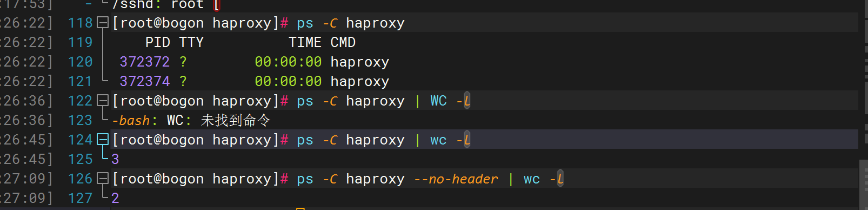Click the '[root@bogon haproxy]' prompt on line 126
This screenshot has height=210, width=868.
click(195, 179)
